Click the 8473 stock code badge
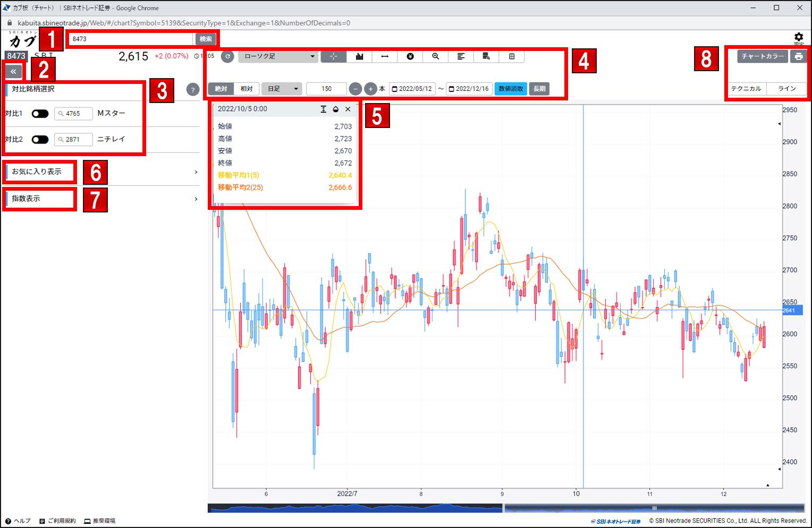 (x=16, y=56)
